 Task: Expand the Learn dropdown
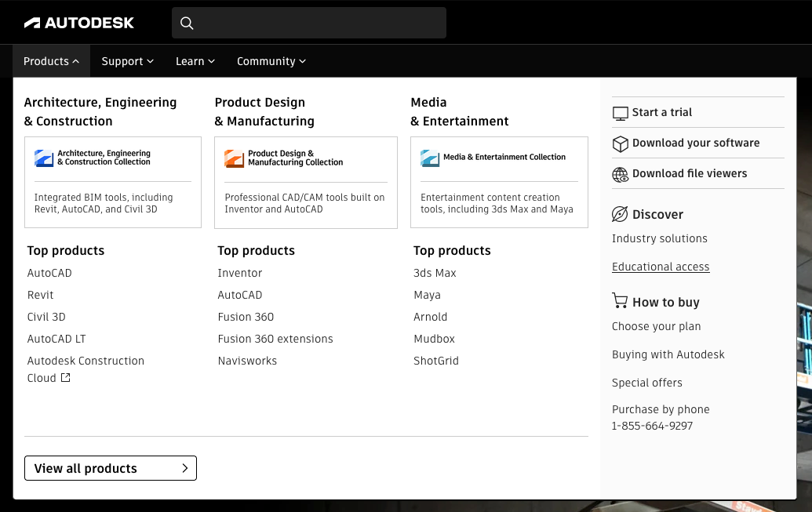tap(195, 61)
